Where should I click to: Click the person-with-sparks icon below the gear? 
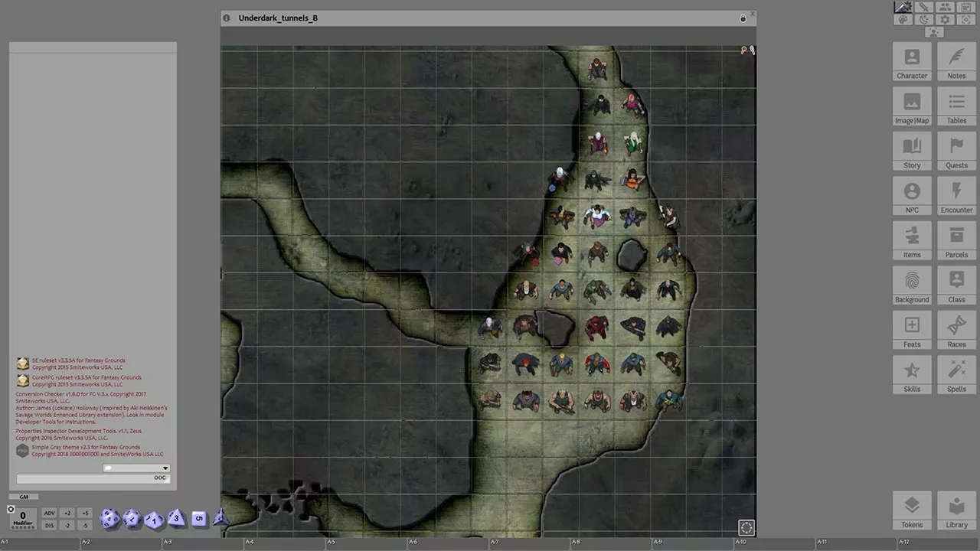tap(935, 32)
